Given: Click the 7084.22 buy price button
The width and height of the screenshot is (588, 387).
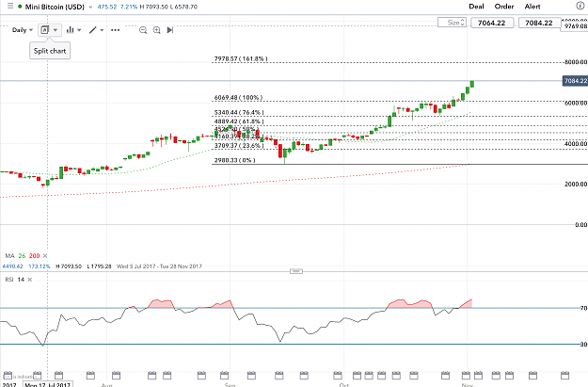Looking at the screenshot, I should click(539, 23).
